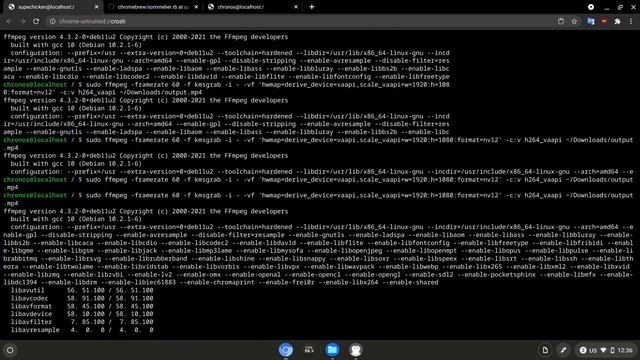Click the libavfilter version line

(x=82, y=322)
